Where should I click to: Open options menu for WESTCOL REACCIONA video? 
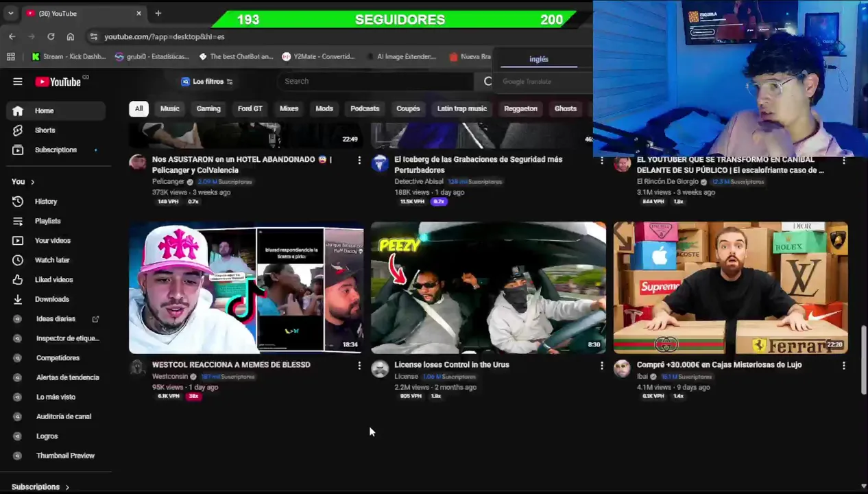[x=359, y=366]
